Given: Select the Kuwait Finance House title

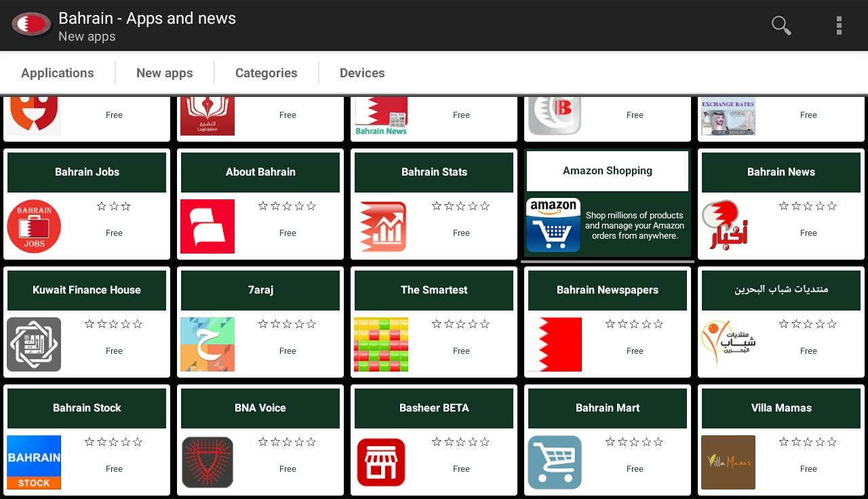Looking at the screenshot, I should tap(87, 290).
